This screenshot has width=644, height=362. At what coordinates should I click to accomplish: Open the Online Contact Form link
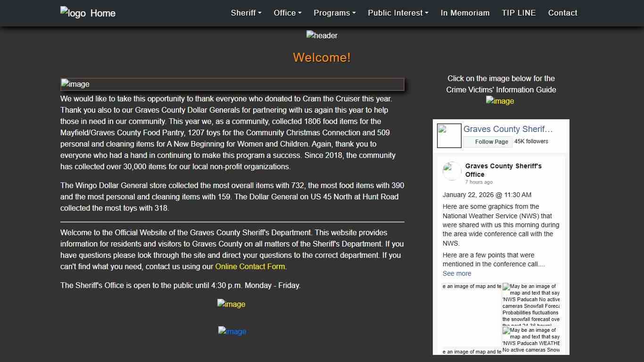(250, 266)
